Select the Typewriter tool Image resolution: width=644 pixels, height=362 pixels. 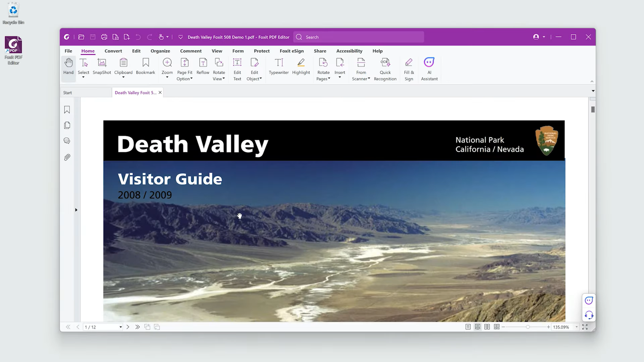[279, 67]
